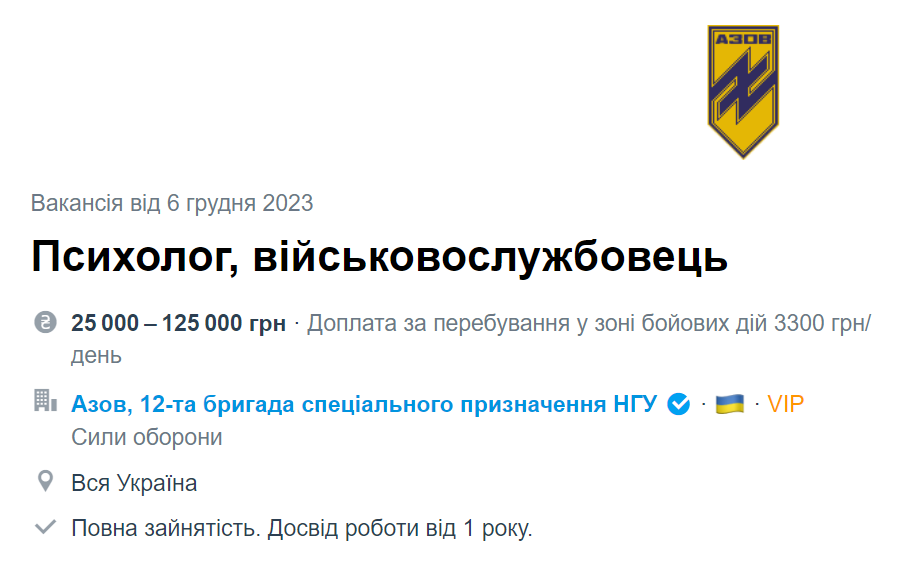The image size is (903, 563).
Task: Click the location pin icon
Action: pos(45,482)
